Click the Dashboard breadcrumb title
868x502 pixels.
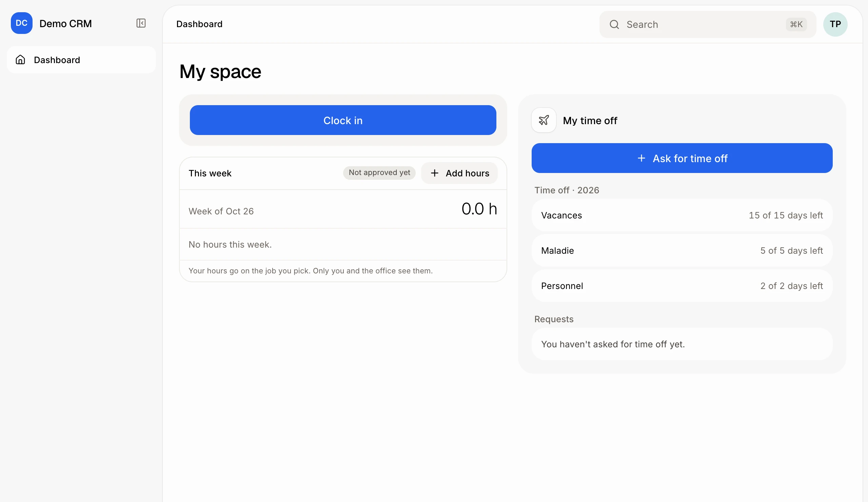pos(199,24)
